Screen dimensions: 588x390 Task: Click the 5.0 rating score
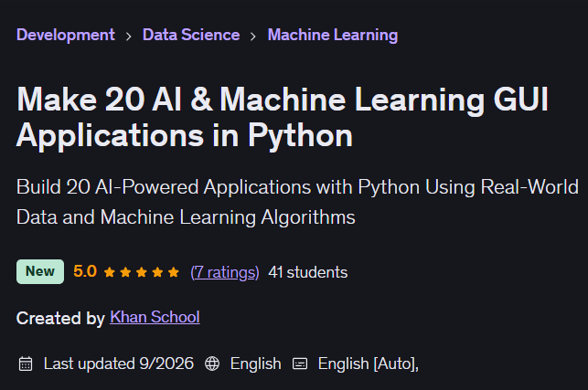click(x=85, y=271)
